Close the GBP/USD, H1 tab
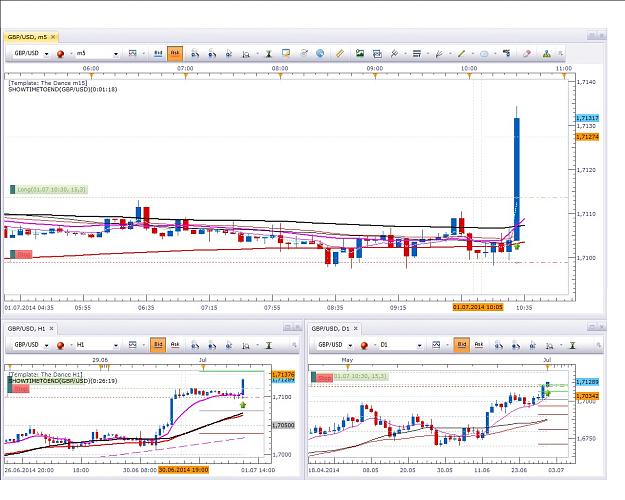Image resolution: width=625 pixels, height=500 pixels. (51, 329)
